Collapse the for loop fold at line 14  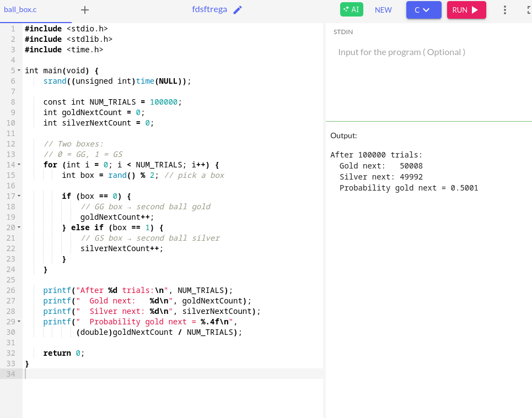pos(19,165)
